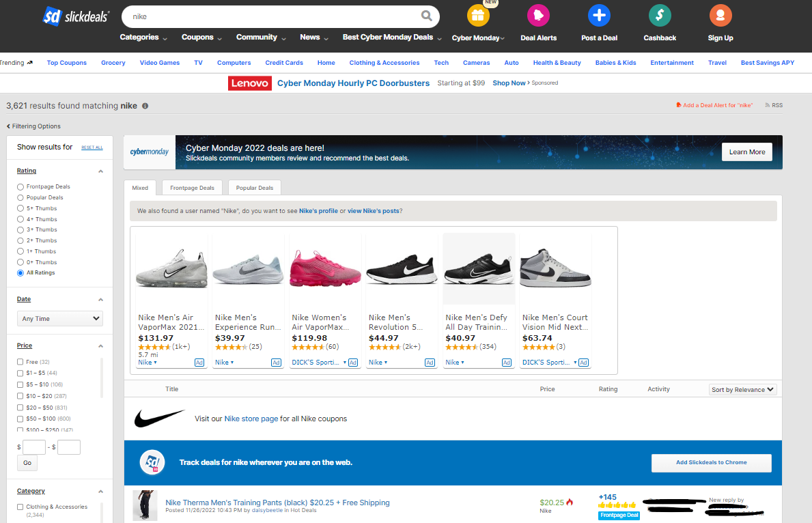Screen dimensions: 812x523
Task: Open Nike Therma Men's Training Pants deal title
Action: click(277, 503)
